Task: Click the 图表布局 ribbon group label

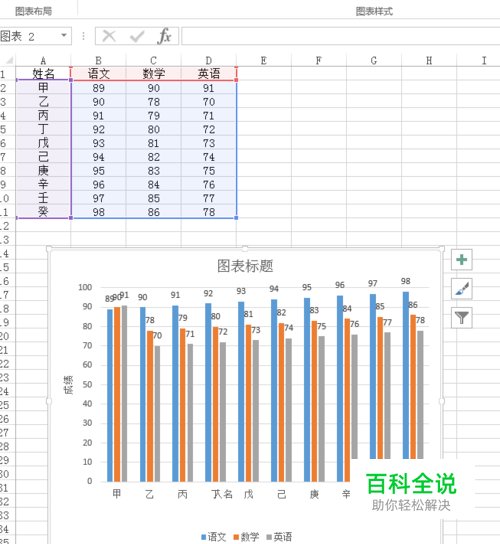Action: (34, 11)
